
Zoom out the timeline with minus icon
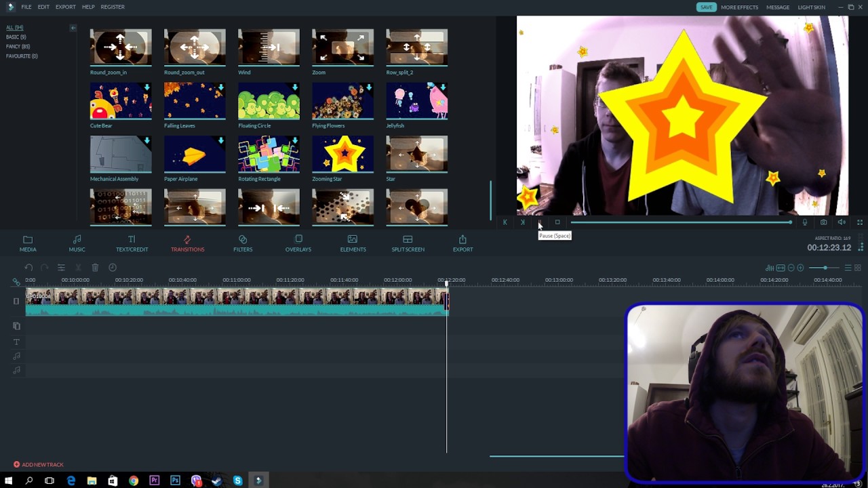(791, 268)
